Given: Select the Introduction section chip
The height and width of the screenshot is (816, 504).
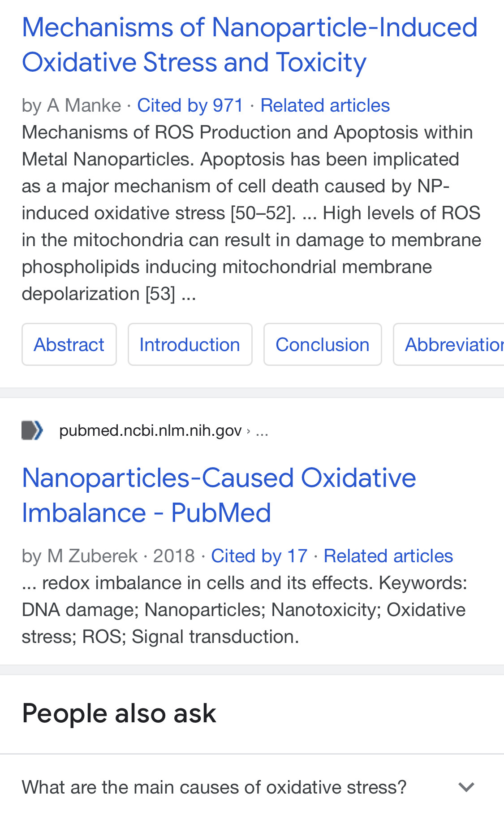Looking at the screenshot, I should click(190, 344).
